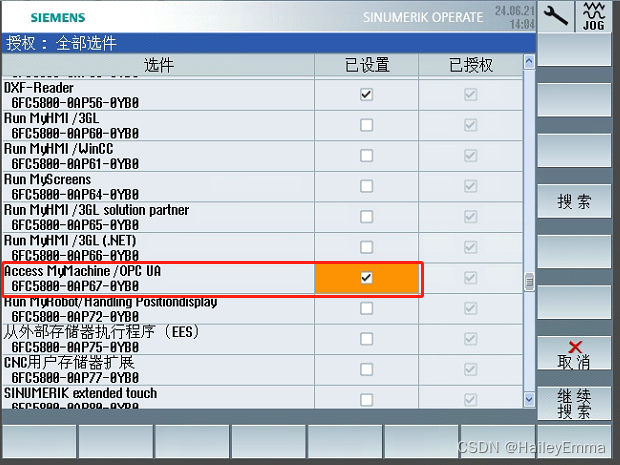Select Run MyRobot/Handling Positiondisplay row name
This screenshot has height=465, width=620.
110,302
